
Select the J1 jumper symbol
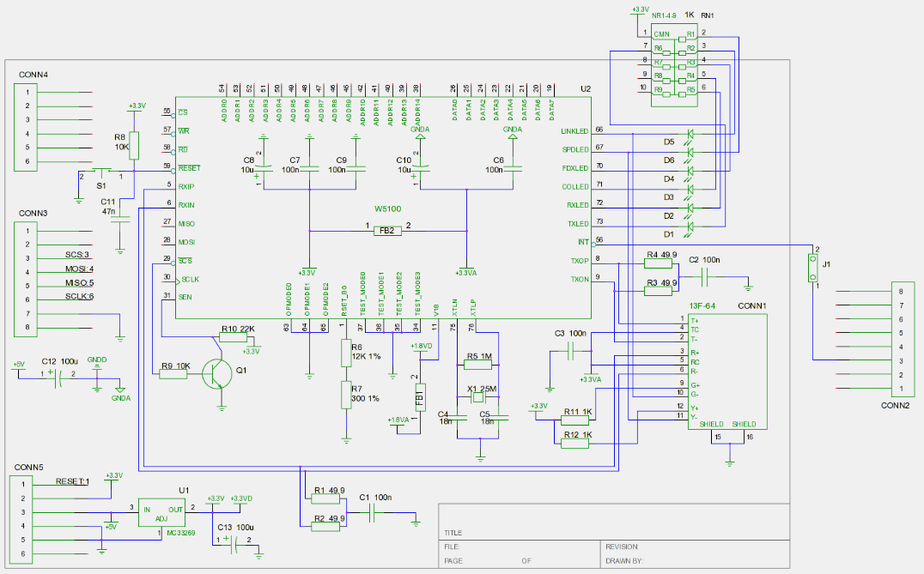click(812, 268)
